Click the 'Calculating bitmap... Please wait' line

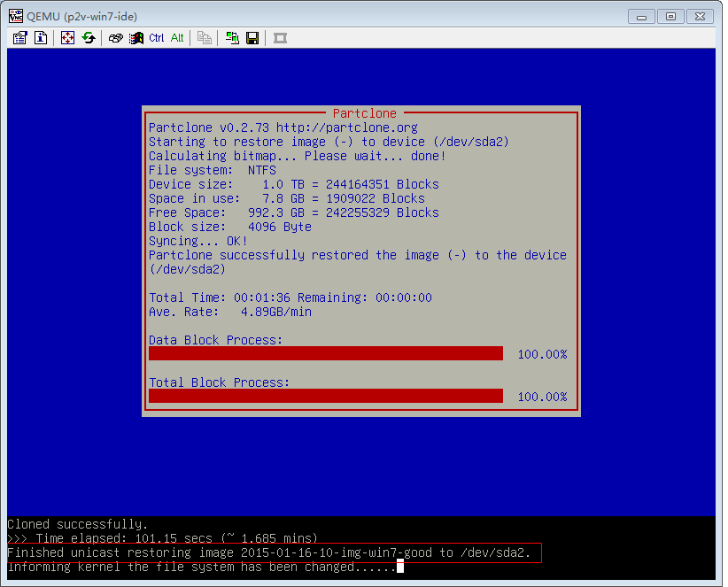pyautogui.click(x=298, y=156)
